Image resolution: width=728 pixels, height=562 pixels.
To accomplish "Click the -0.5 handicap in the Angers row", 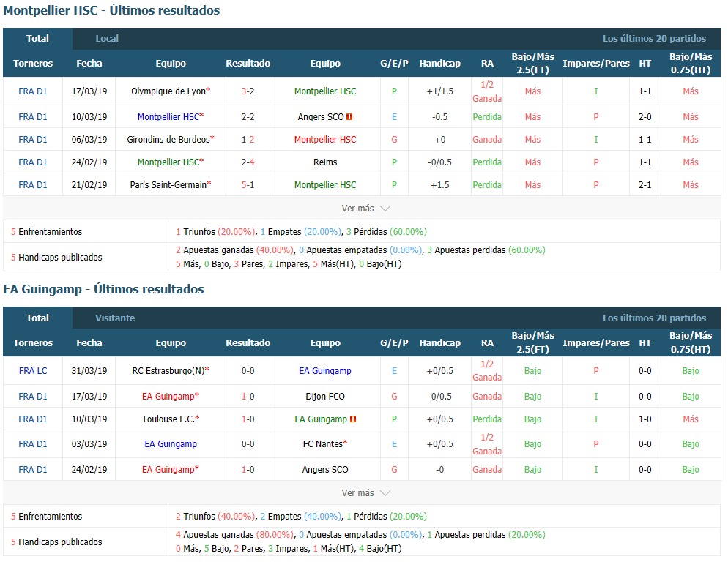I will (439, 117).
